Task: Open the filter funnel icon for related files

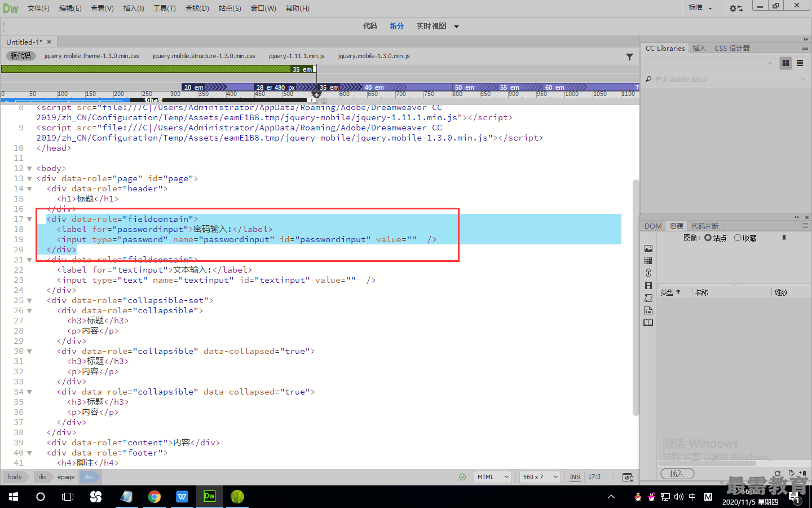Action: (629, 56)
